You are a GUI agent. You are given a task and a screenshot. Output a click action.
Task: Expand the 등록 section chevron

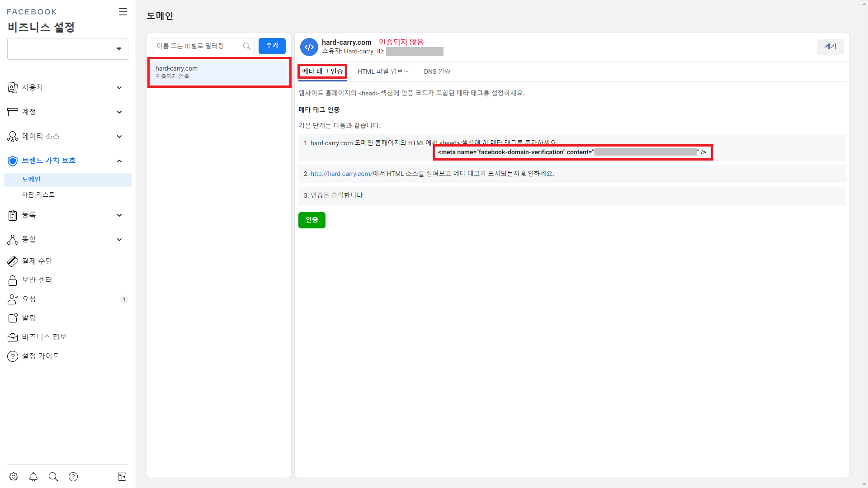[x=119, y=215]
